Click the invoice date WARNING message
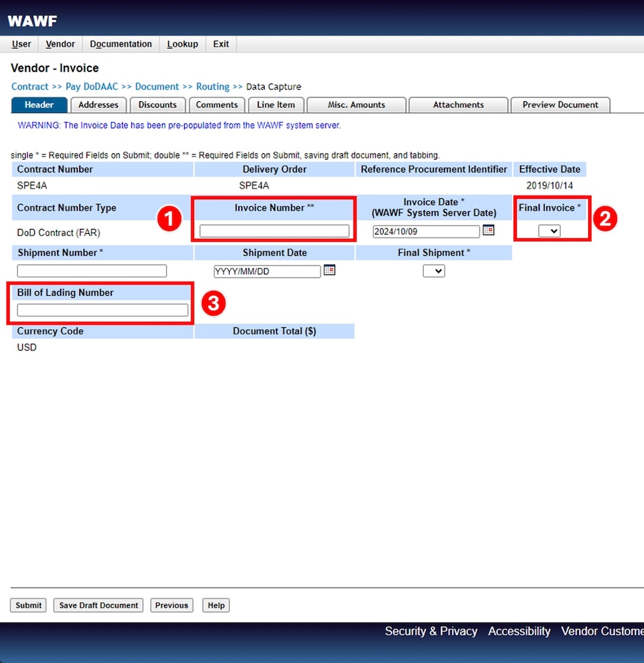Image resolution: width=644 pixels, height=663 pixels. [x=179, y=126]
